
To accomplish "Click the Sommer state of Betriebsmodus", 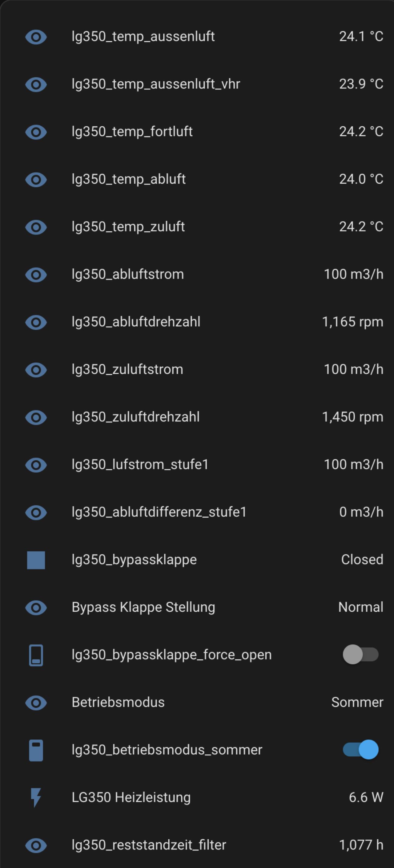I will click(357, 702).
